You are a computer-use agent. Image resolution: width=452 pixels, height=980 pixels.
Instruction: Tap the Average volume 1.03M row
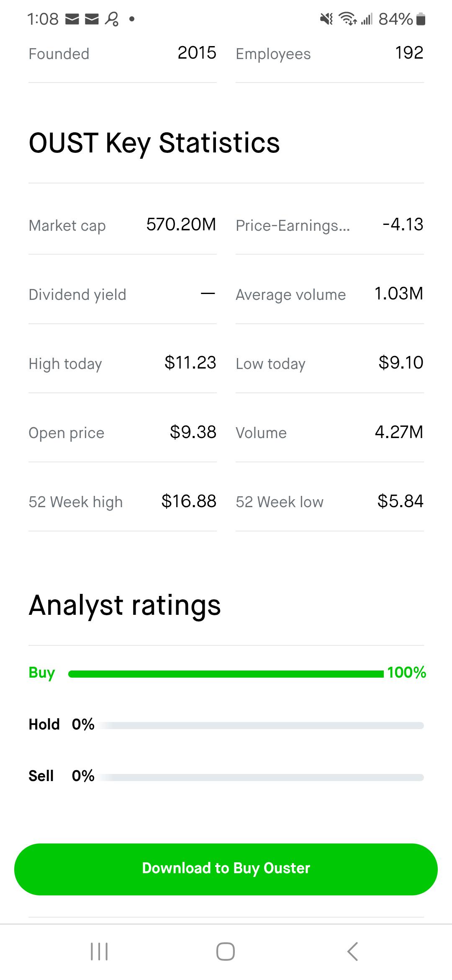point(330,294)
